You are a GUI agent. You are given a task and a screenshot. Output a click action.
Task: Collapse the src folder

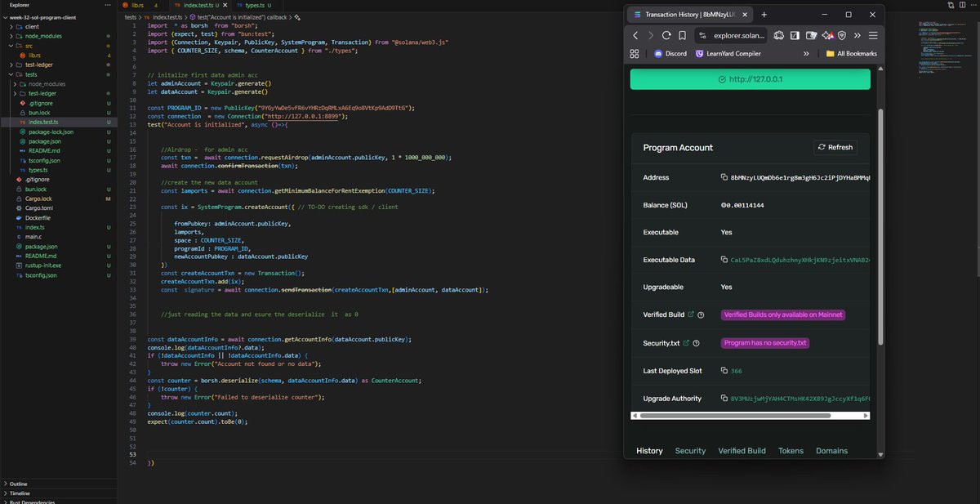pos(29,45)
